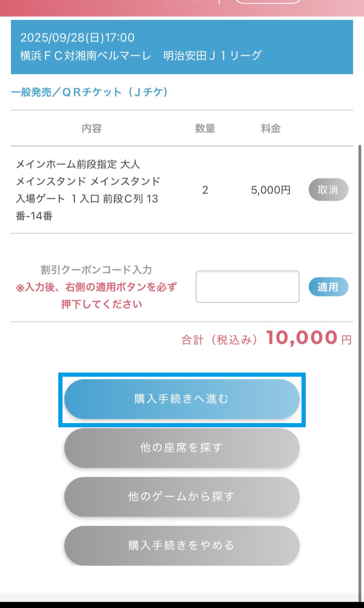Select 他のゲームから探す button
This screenshot has width=364, height=608.
click(x=182, y=497)
